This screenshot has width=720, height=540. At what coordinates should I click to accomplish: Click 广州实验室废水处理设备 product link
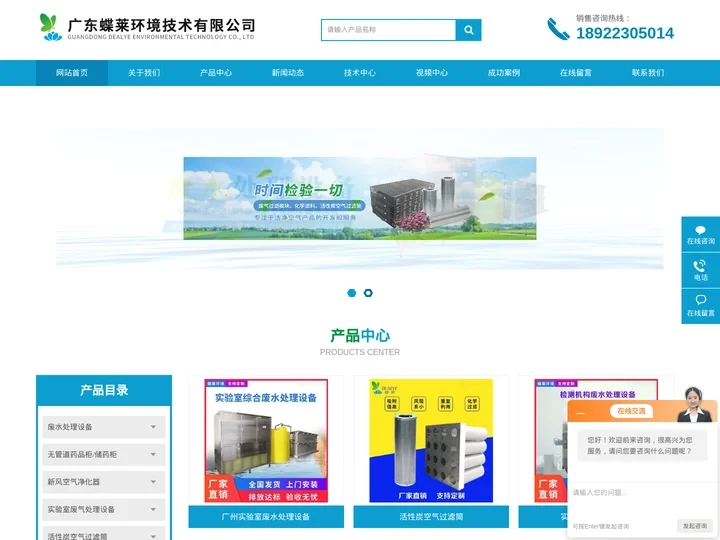tap(266, 517)
